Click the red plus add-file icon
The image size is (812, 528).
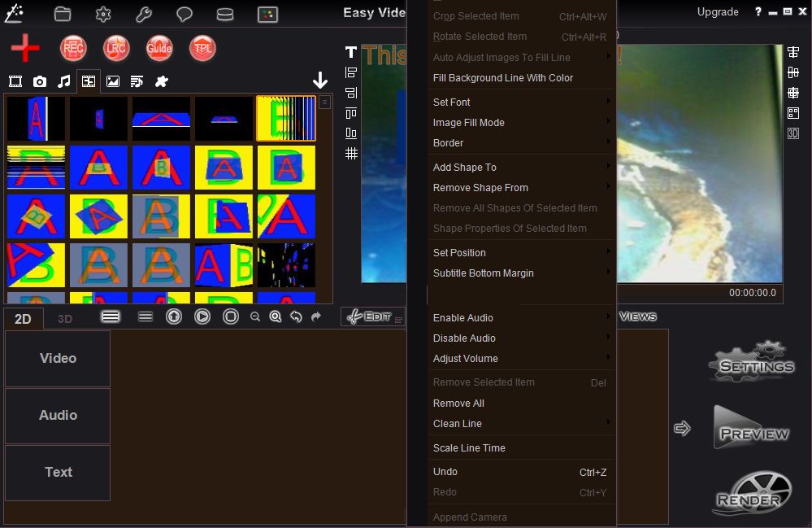pyautogui.click(x=25, y=48)
